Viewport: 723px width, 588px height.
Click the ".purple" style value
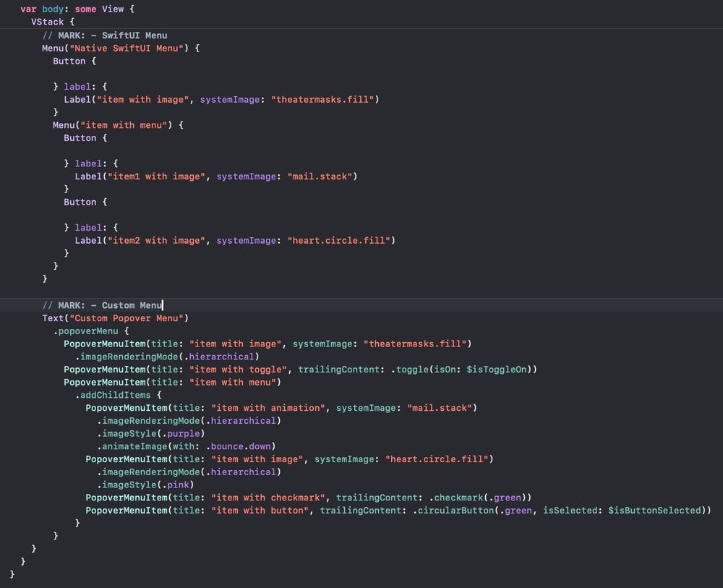(x=181, y=434)
